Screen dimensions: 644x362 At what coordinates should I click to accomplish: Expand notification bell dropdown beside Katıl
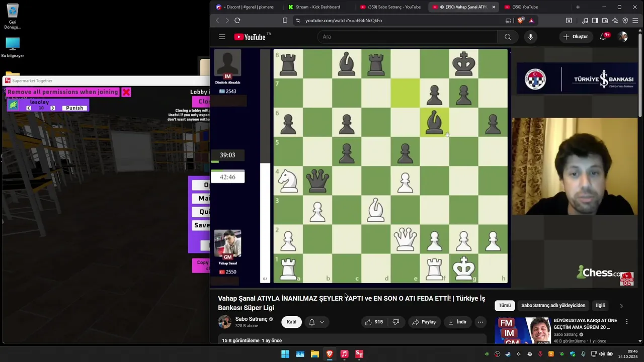click(321, 322)
